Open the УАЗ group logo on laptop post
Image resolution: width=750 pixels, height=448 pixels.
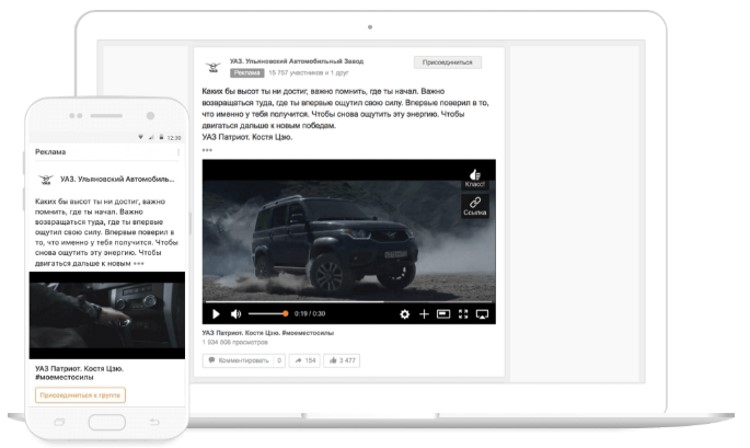pyautogui.click(x=213, y=67)
